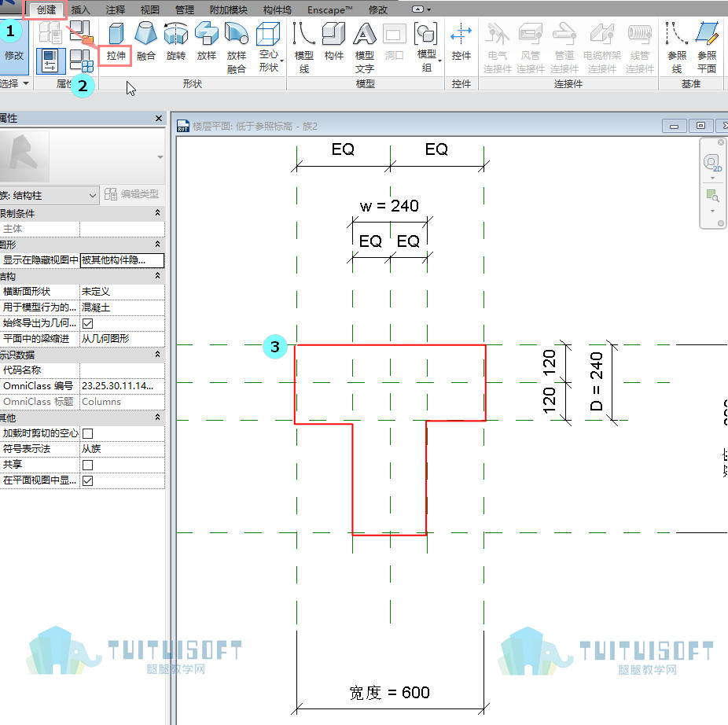This screenshot has height=725, width=728.
Task: Open the 视图 ribbon tab
Action: pos(150,9)
